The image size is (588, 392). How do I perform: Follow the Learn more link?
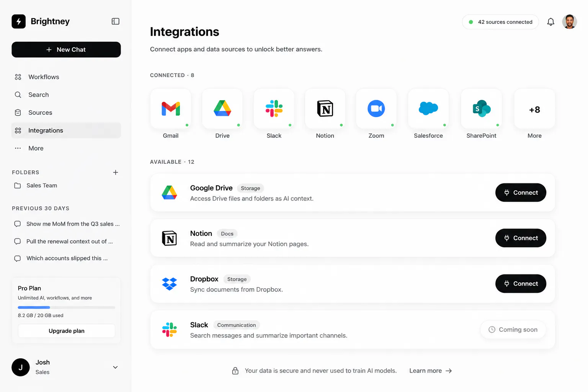tap(431, 371)
